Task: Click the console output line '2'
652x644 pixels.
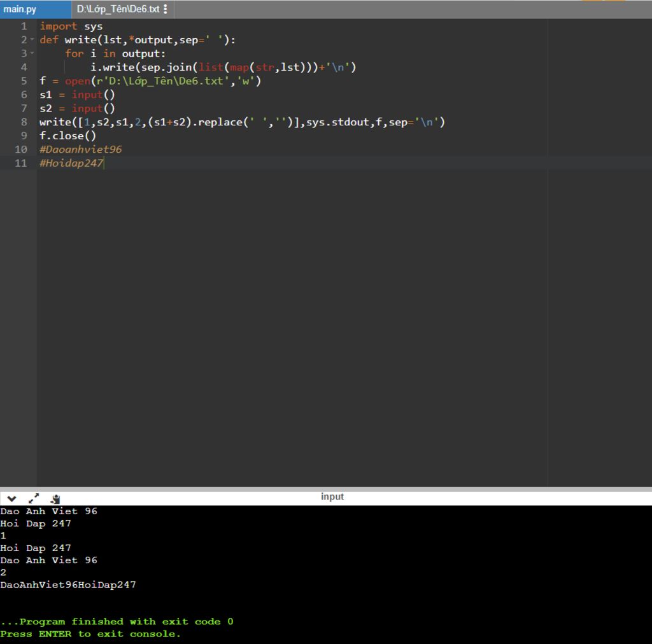Action: pyautogui.click(x=3, y=573)
